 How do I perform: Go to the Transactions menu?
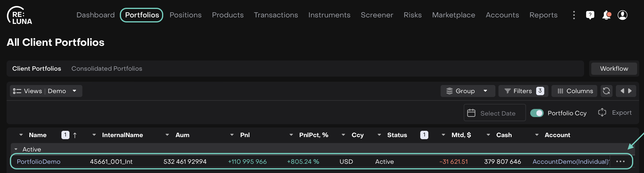276,15
